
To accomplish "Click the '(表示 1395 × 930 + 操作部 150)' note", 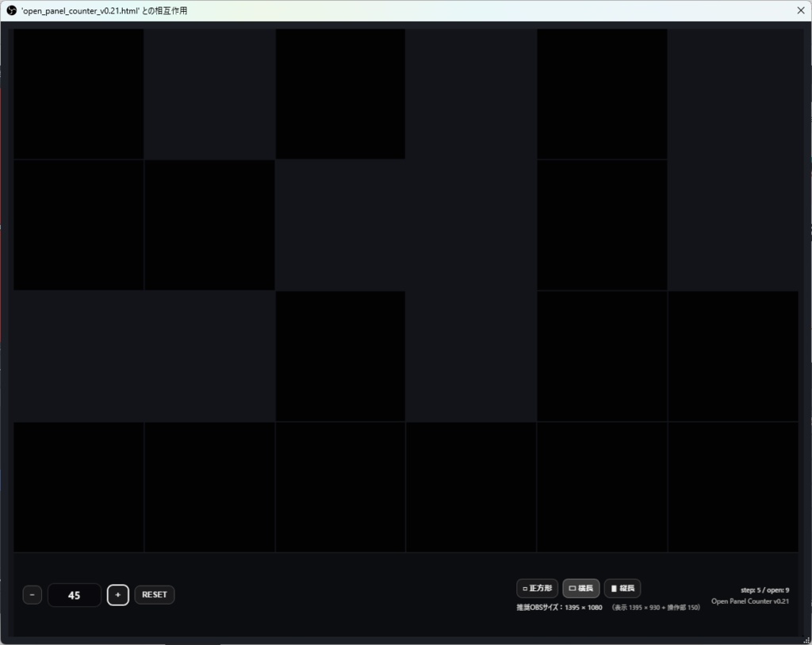I will point(656,607).
